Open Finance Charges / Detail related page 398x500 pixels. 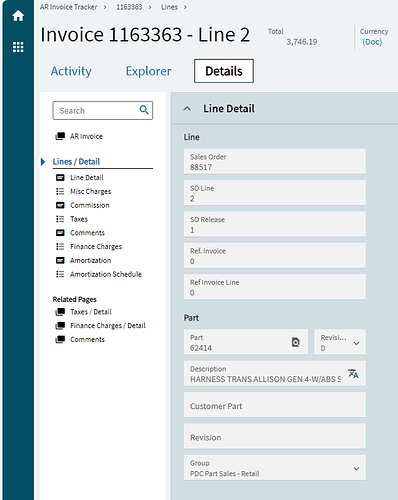[108, 326]
